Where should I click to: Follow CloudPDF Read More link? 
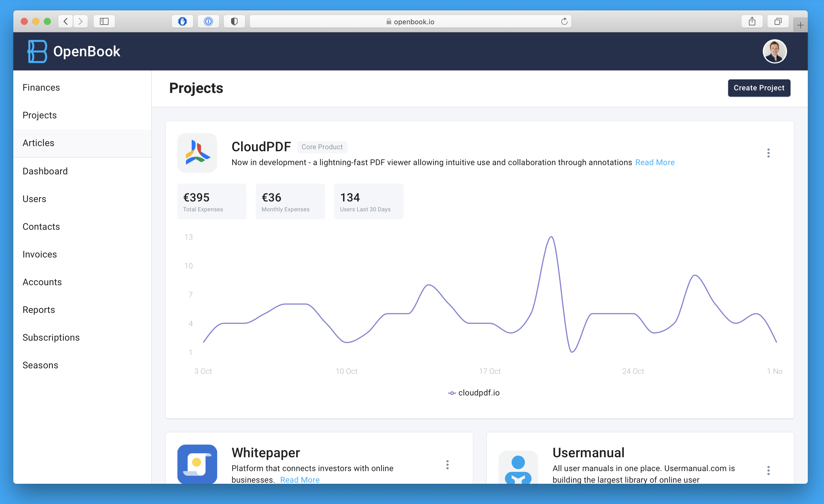(655, 162)
